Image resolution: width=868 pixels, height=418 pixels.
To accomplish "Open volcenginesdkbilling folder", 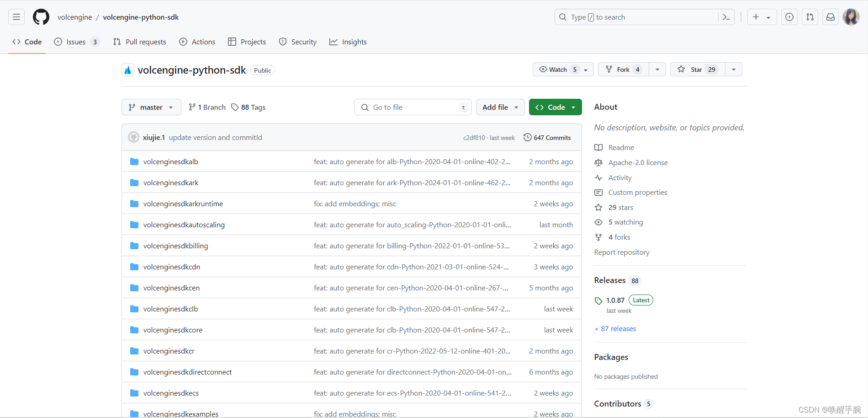I will point(175,246).
